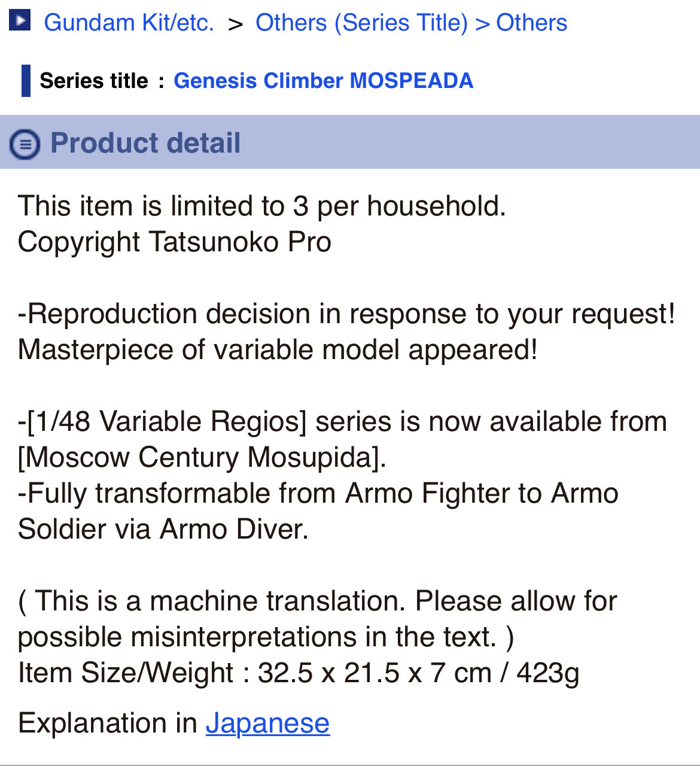
Task: Click the blue arrow icon before Gundam Kit/etc.
Action: click(x=20, y=21)
